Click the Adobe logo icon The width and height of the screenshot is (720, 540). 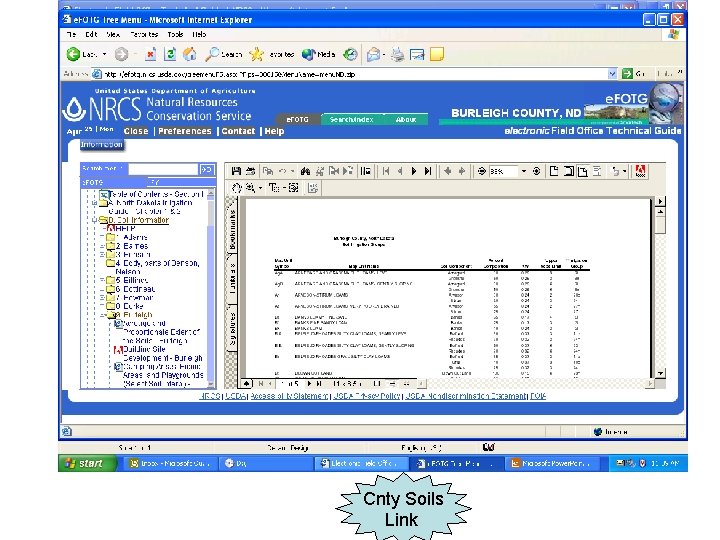[640, 171]
